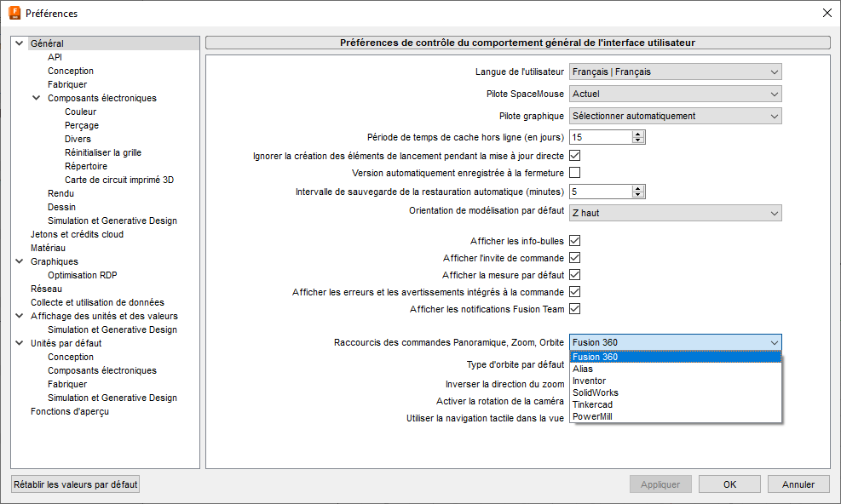Screen dimensions: 841x504
Task: Increase the automatic recovery save interval
Action: coord(637,188)
